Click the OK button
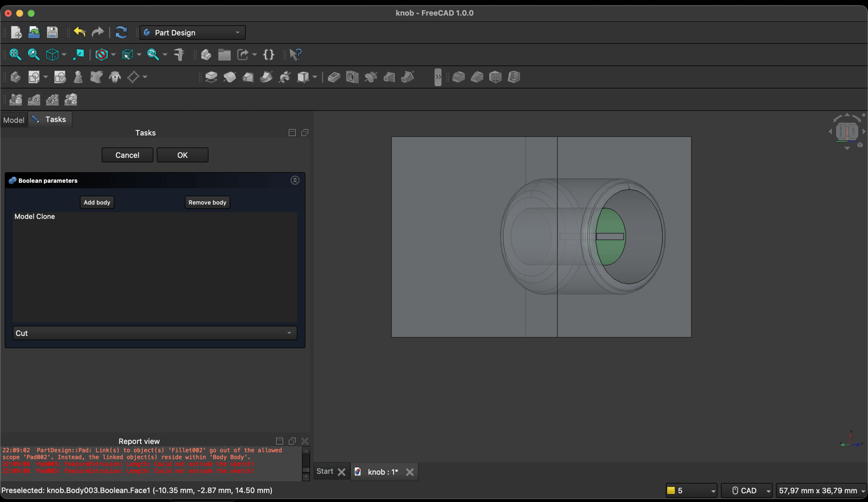The width and height of the screenshot is (868, 502). (x=182, y=155)
